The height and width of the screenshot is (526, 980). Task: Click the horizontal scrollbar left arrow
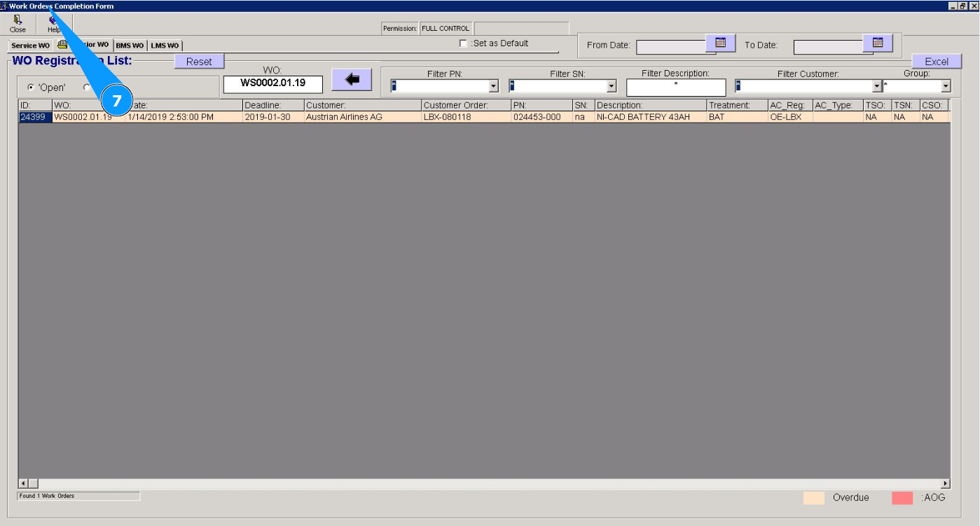pos(23,483)
